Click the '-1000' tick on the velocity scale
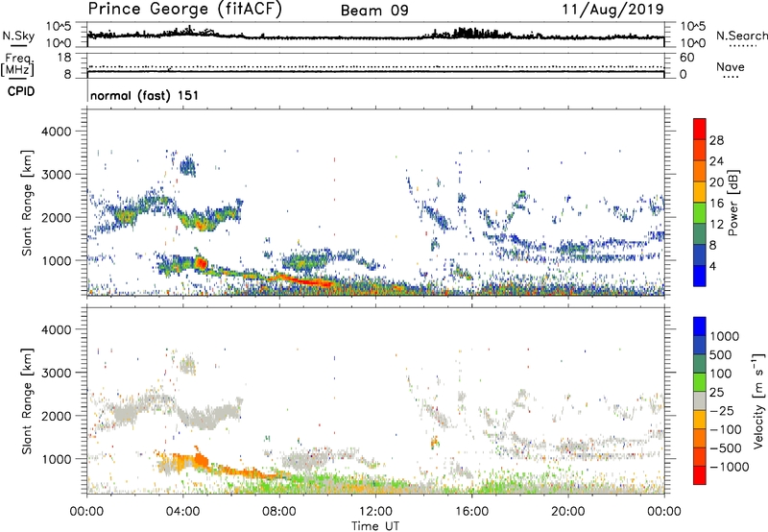This screenshot has height=532, width=768. 729,467
